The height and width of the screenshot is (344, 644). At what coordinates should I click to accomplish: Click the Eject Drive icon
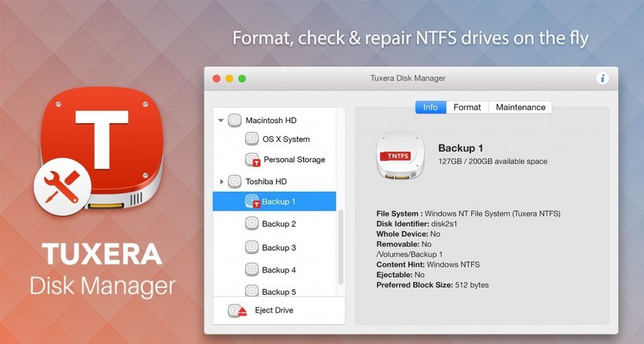point(237,311)
